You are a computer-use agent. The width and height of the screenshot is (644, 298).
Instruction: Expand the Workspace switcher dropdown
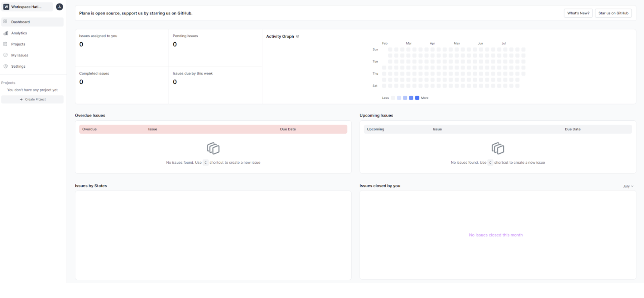tap(27, 7)
